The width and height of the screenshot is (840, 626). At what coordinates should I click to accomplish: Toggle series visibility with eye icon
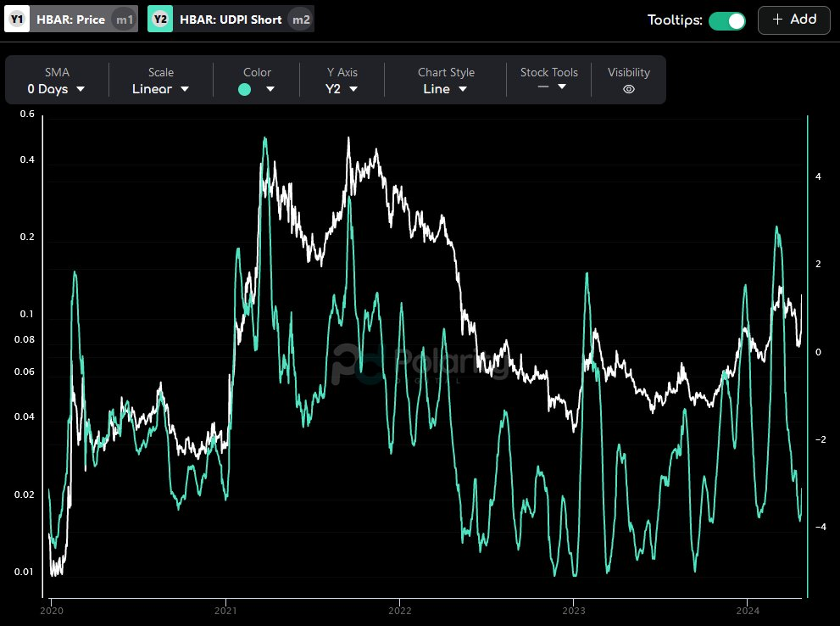click(629, 89)
